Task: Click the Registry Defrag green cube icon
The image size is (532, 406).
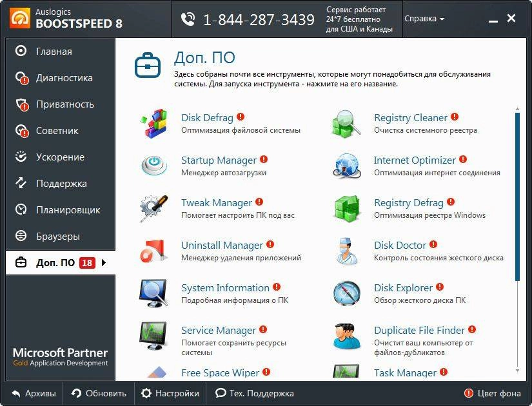Action: [346, 208]
